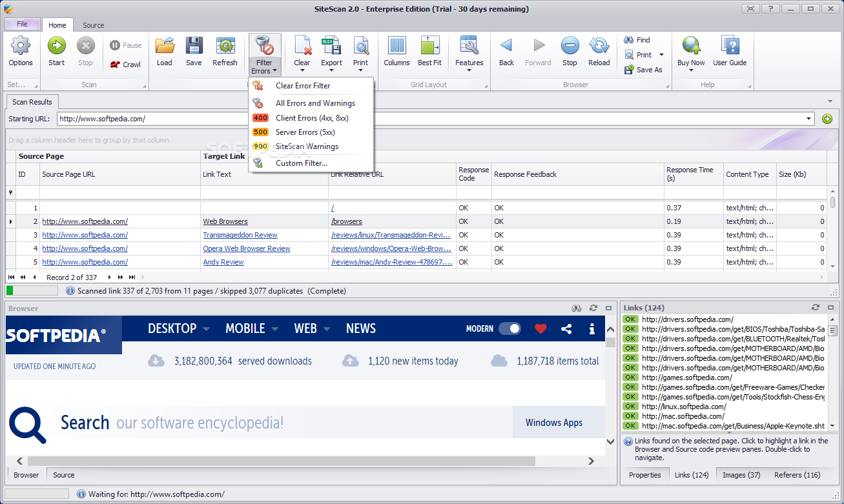This screenshot has width=844, height=504.
Task: Click the info icon on Softpedia header
Action: point(592,328)
